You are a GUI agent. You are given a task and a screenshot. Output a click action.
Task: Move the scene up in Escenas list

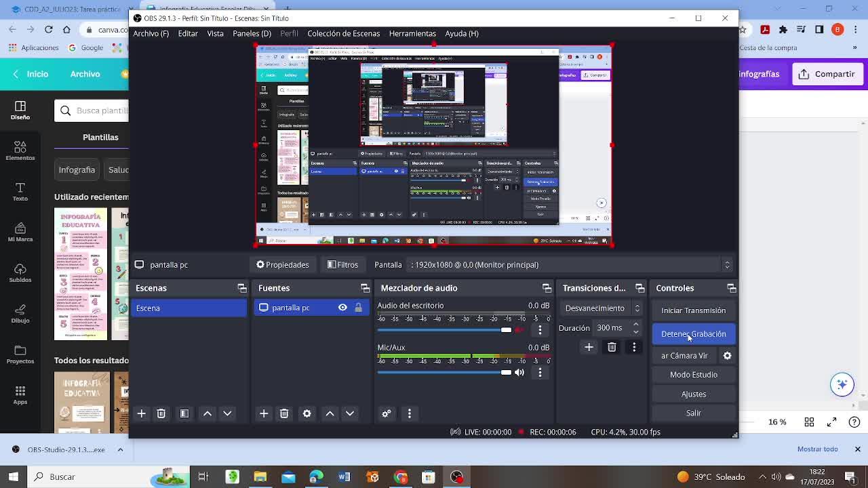[x=208, y=413]
